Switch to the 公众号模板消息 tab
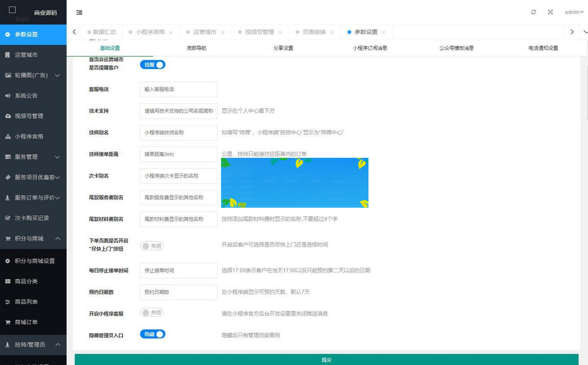The width and height of the screenshot is (588, 365). (456, 48)
